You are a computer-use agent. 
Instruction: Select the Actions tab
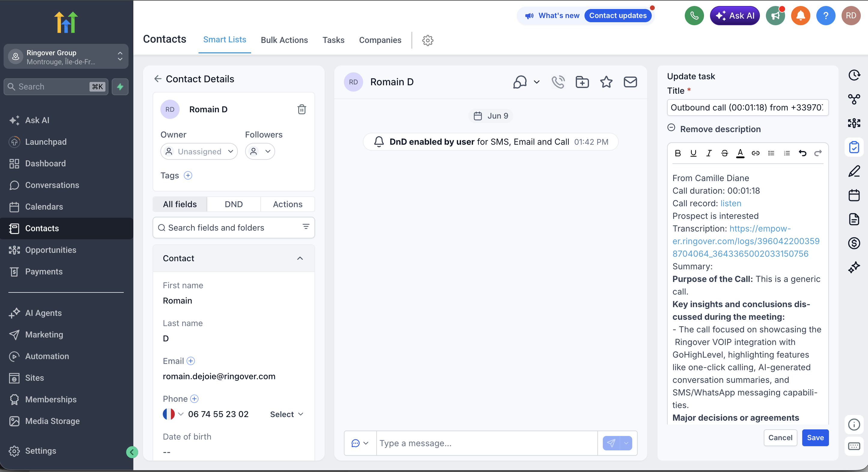287,204
